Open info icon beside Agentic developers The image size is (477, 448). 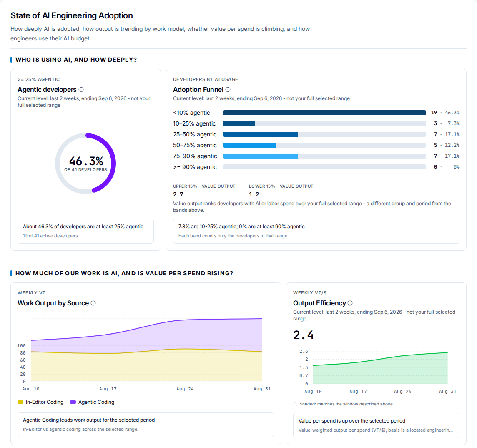81,90
